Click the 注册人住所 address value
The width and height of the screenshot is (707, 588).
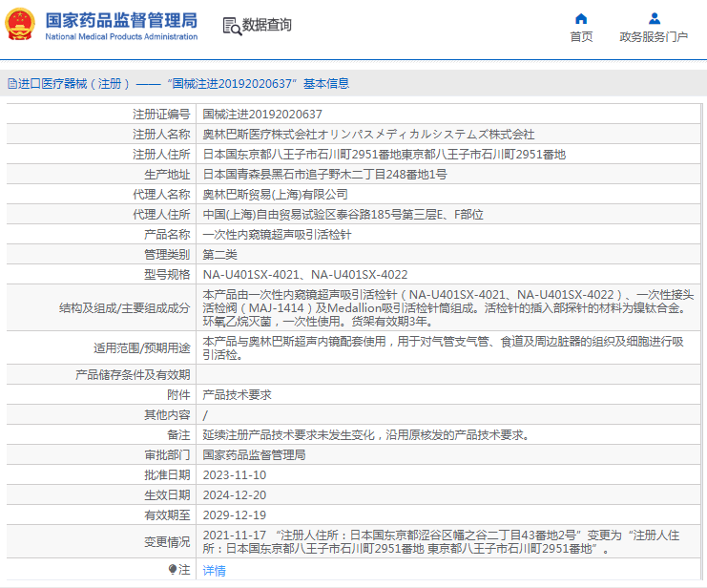pyautogui.click(x=385, y=155)
